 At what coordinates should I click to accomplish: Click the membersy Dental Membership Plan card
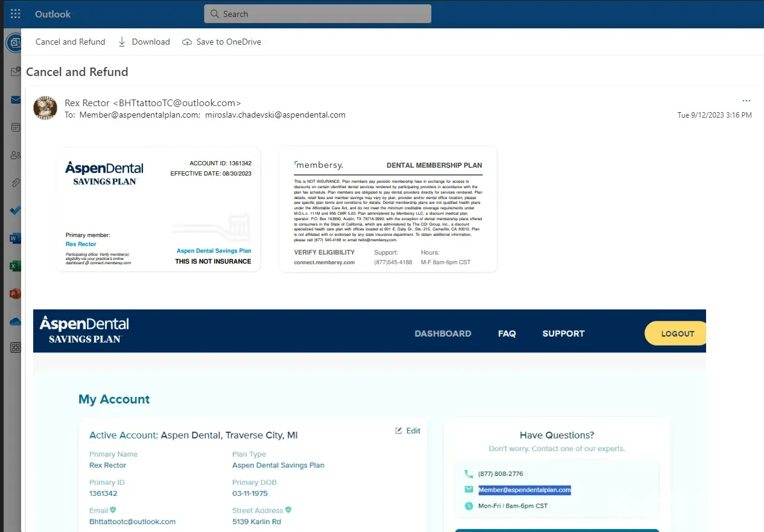[x=387, y=209]
